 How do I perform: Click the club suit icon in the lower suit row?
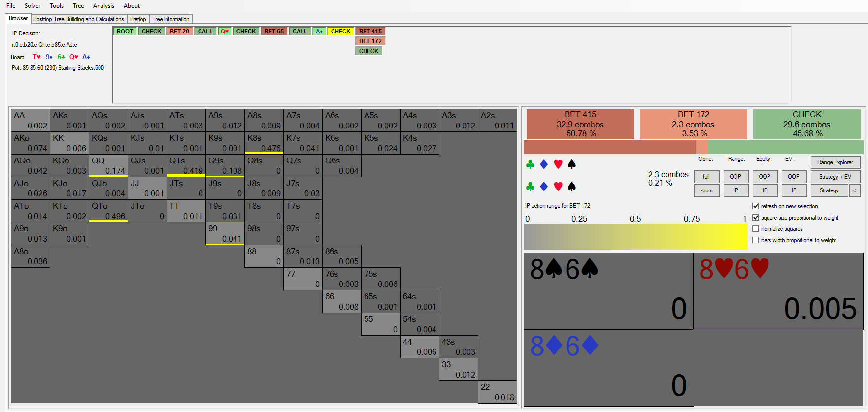[530, 187]
